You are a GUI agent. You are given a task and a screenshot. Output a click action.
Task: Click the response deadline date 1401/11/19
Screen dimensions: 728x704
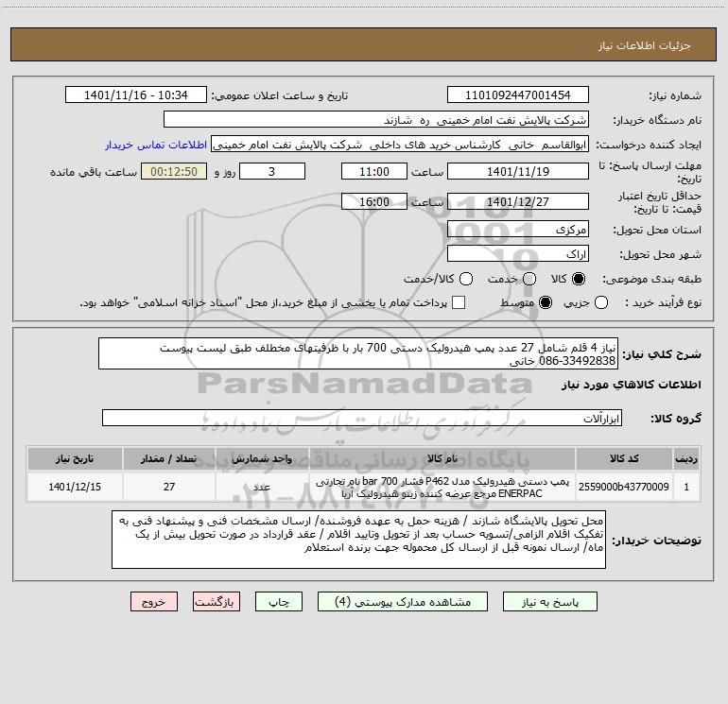point(518,171)
